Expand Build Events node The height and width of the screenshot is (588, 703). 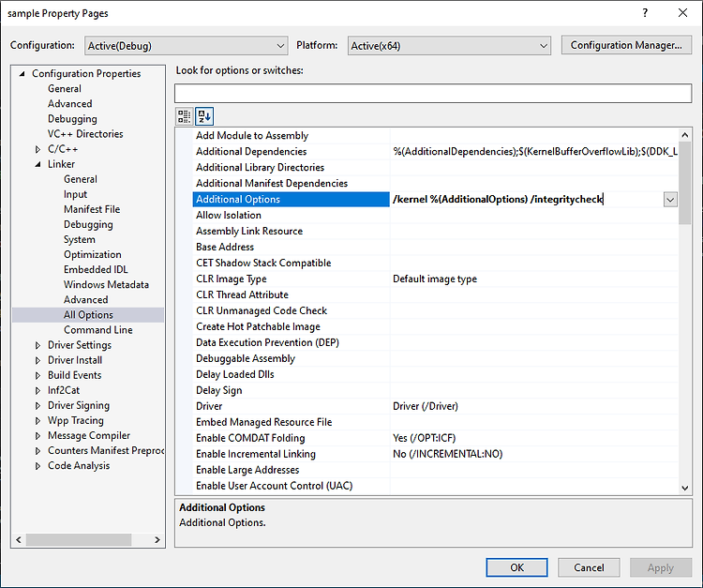[x=37, y=375]
